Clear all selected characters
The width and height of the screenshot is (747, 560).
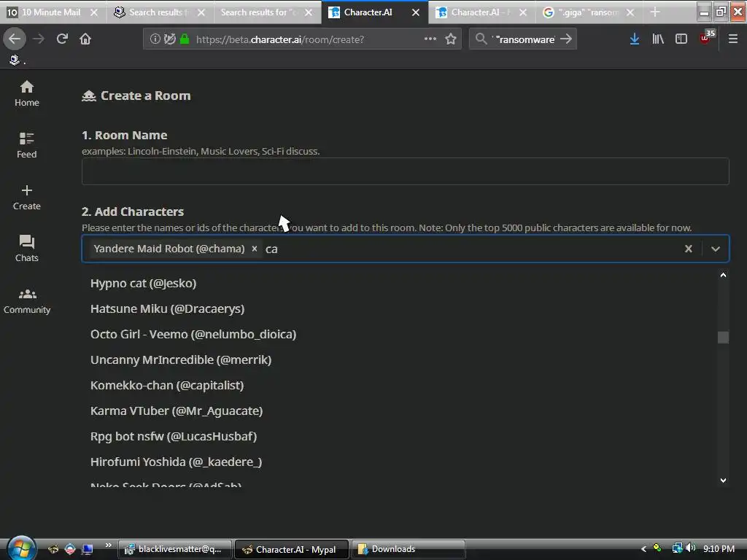[x=689, y=249]
